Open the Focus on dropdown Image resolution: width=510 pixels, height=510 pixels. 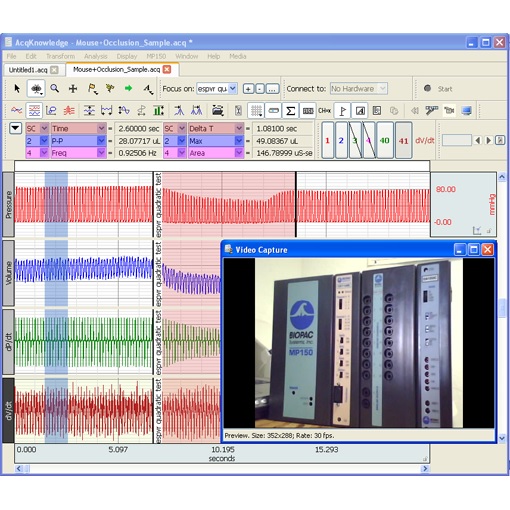tap(233, 88)
